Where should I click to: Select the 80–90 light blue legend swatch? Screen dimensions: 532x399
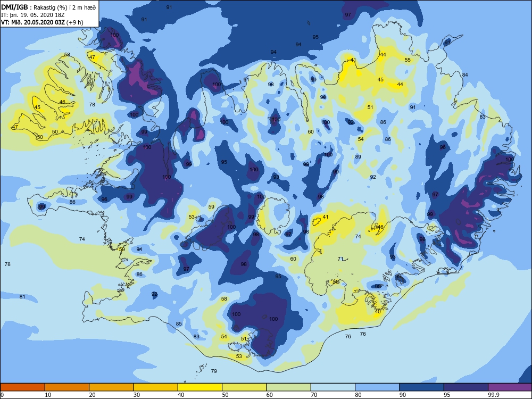click(x=377, y=387)
